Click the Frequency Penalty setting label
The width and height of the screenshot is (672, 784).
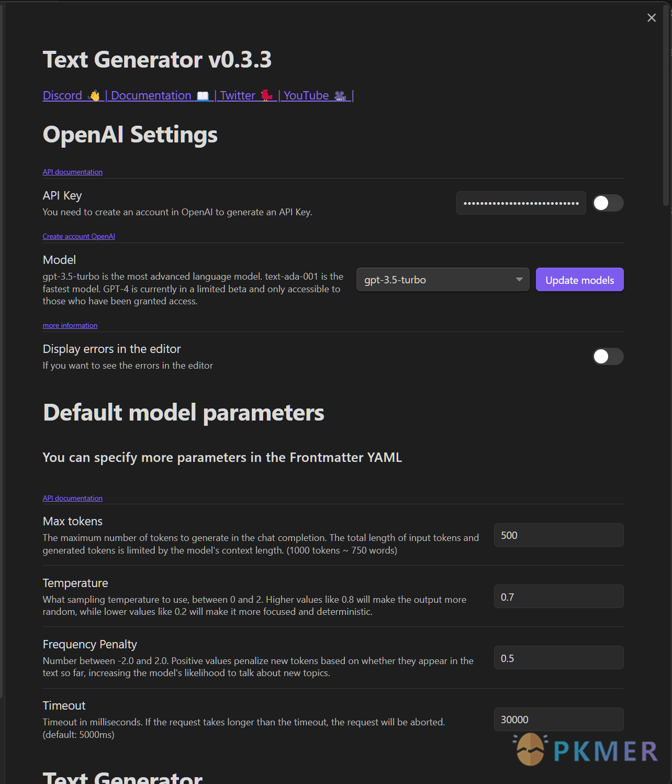pyautogui.click(x=90, y=644)
